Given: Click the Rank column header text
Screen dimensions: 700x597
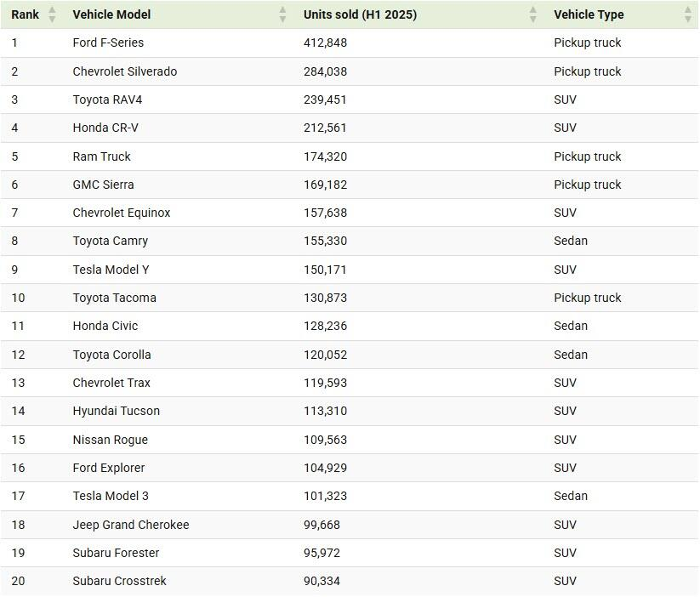Looking at the screenshot, I should [26, 14].
